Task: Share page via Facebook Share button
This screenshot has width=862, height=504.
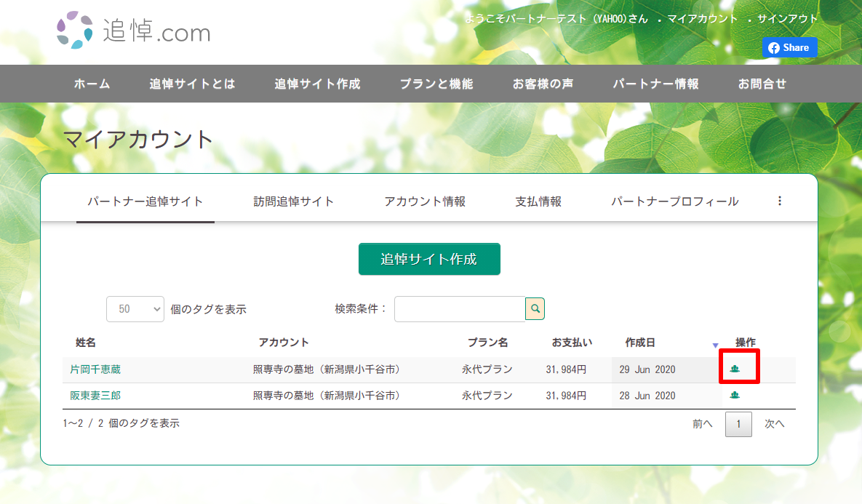Action: 789,48
